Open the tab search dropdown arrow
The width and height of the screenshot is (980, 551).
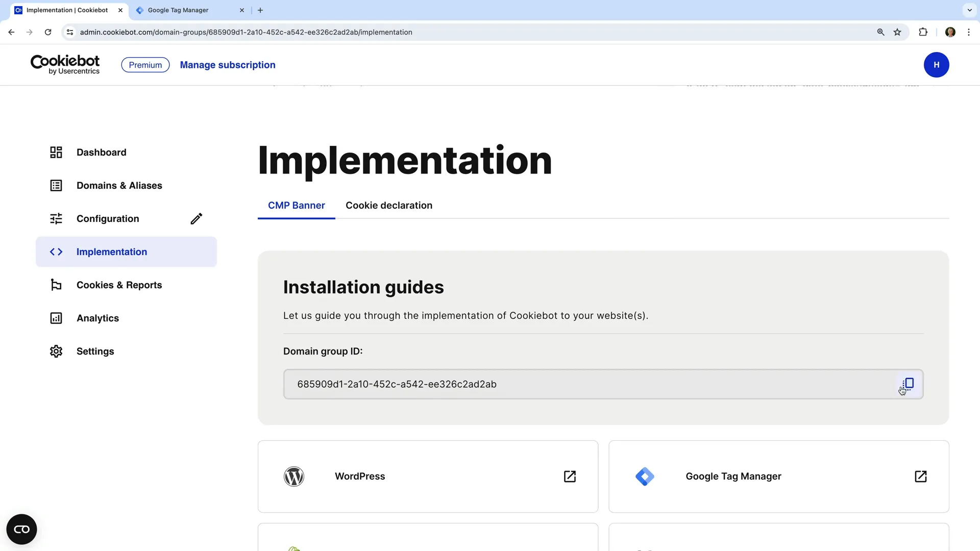pyautogui.click(x=969, y=10)
